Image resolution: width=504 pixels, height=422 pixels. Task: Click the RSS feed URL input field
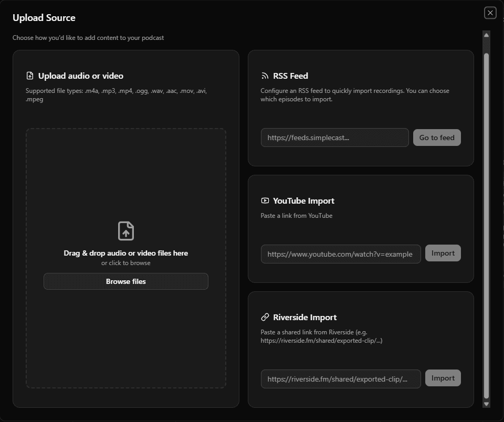click(x=334, y=137)
